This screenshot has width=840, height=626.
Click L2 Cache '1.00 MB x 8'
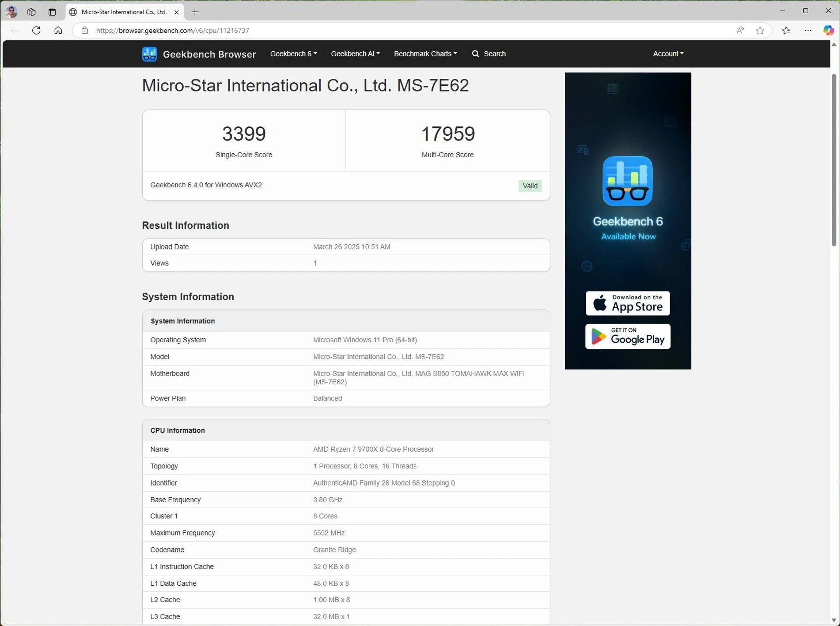pyautogui.click(x=331, y=600)
